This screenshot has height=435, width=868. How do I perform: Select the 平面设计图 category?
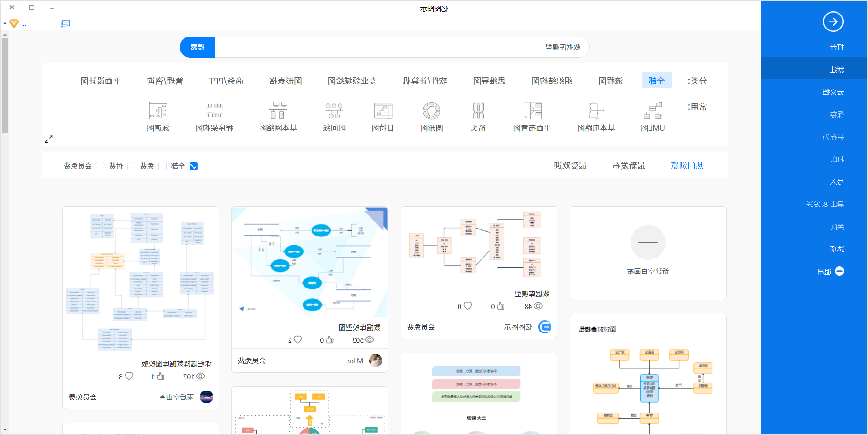click(x=101, y=81)
